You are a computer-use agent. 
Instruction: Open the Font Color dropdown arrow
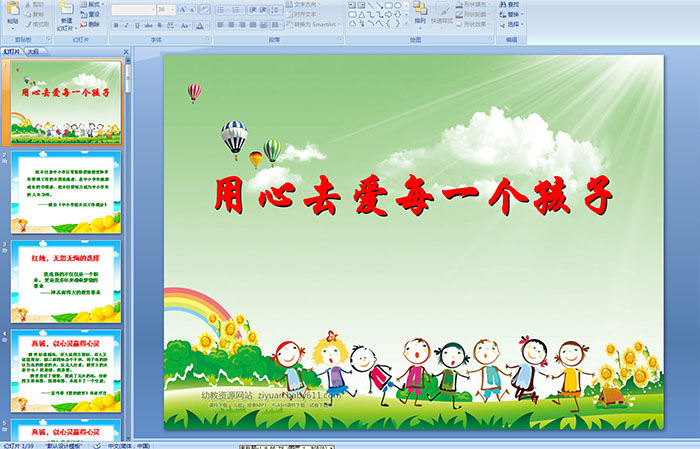click(208, 25)
